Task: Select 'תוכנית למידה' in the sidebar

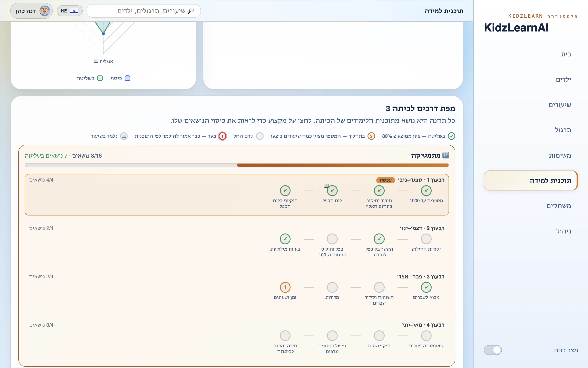Action: point(531,180)
